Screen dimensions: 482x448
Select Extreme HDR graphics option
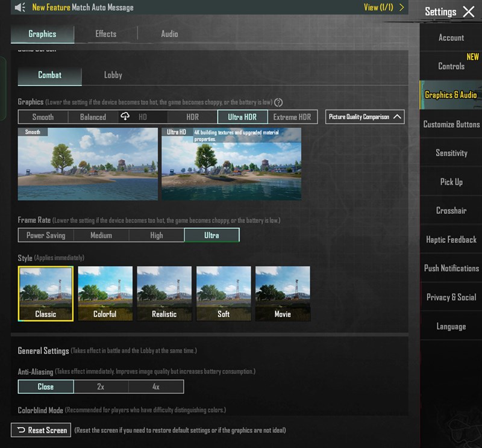pyautogui.click(x=292, y=117)
